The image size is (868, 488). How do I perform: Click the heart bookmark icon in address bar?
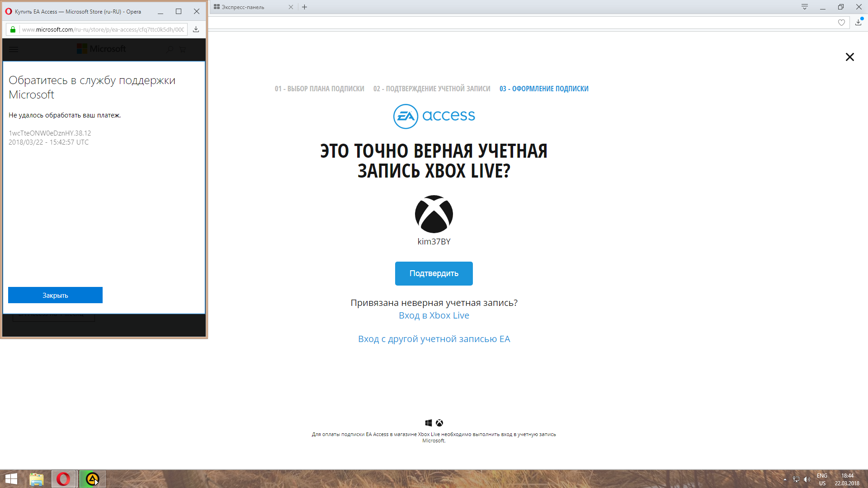click(841, 23)
